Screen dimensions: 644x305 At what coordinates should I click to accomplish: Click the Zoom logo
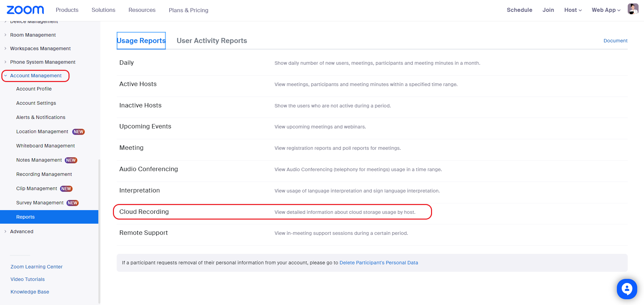click(x=25, y=10)
